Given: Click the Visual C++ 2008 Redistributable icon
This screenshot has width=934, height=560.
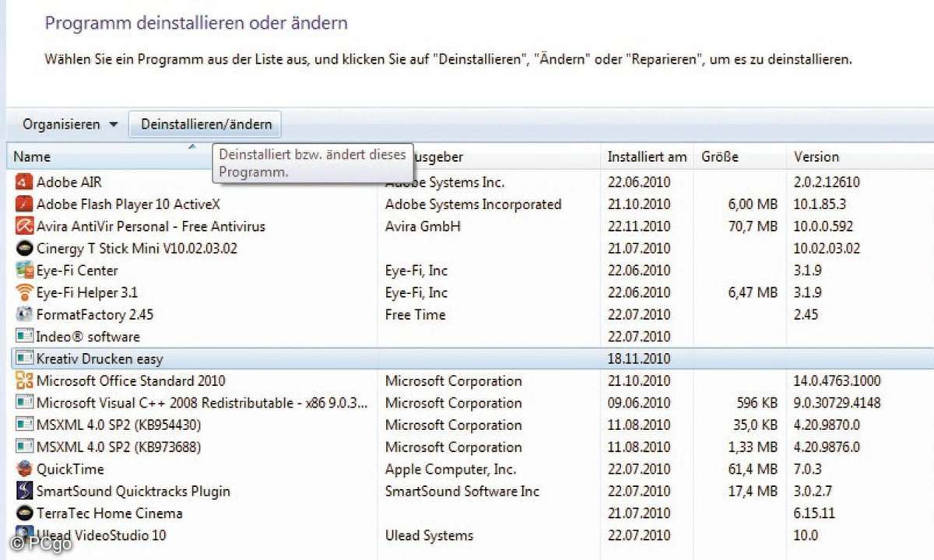Looking at the screenshot, I should tap(23, 403).
